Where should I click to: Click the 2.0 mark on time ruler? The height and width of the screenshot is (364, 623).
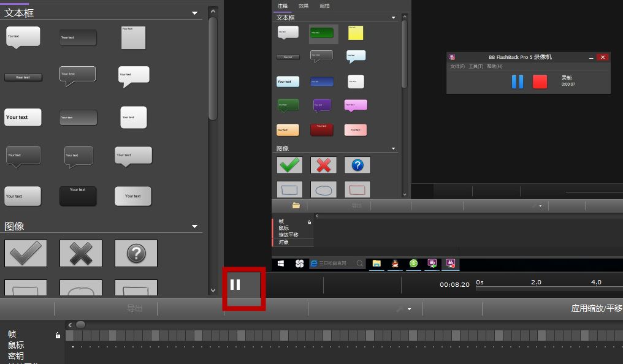[536, 282]
